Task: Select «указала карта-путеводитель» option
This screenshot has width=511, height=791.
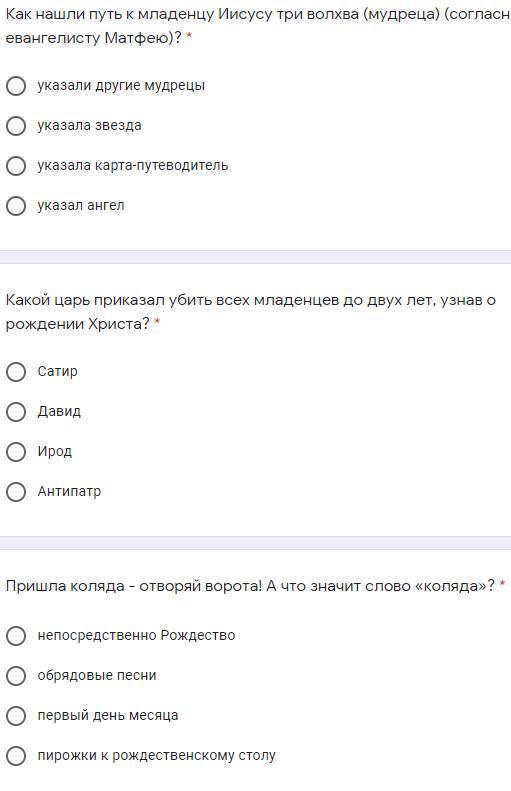Action: (16, 165)
